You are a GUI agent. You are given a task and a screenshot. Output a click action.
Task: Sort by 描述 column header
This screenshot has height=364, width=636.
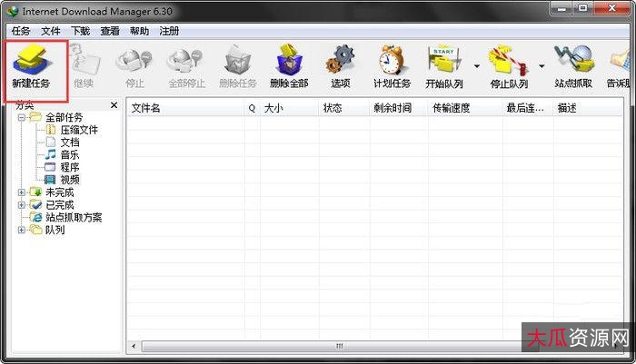(588, 108)
